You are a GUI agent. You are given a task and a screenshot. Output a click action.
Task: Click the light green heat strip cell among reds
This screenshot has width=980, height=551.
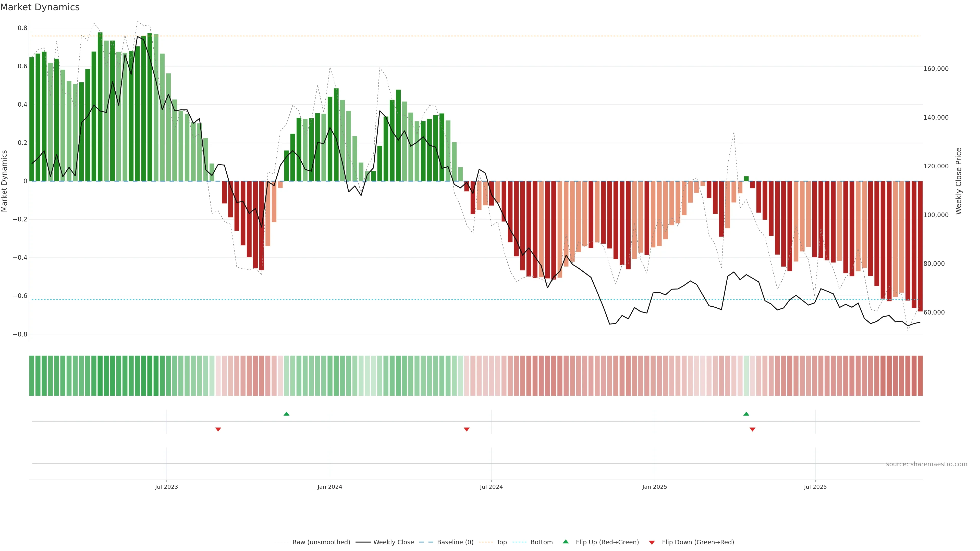(746, 375)
